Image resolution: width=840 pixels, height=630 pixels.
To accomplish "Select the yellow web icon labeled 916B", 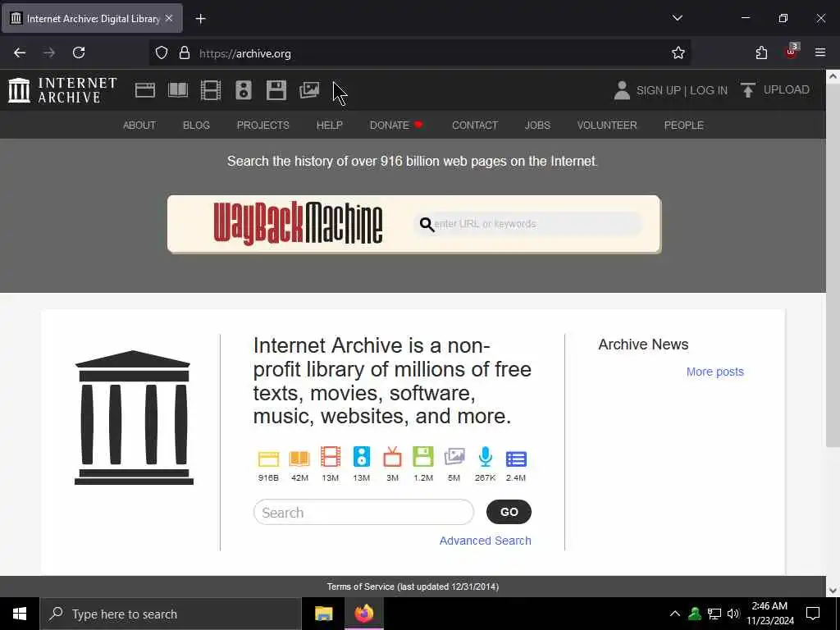I will (268, 459).
